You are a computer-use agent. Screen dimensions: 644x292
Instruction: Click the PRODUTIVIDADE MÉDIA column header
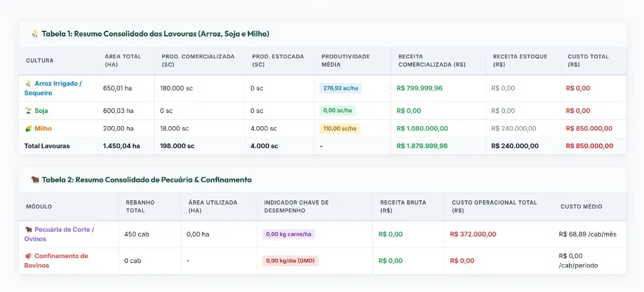(345, 61)
